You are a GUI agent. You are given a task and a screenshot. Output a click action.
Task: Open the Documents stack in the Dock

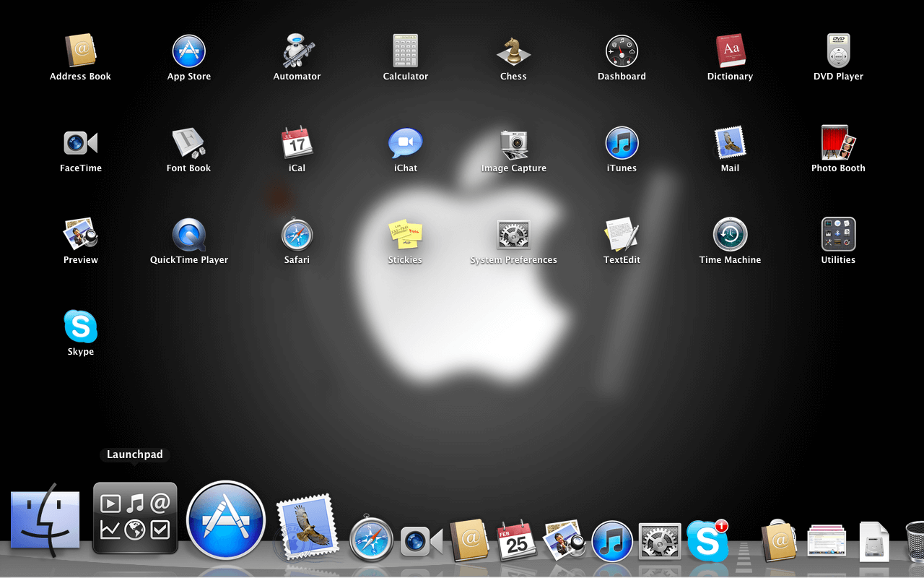click(x=827, y=540)
